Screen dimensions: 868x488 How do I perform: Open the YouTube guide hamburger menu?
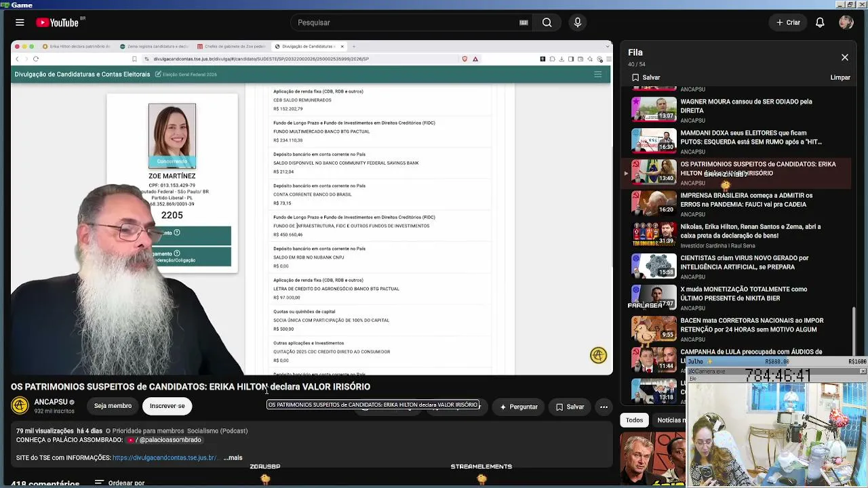pyautogui.click(x=20, y=22)
